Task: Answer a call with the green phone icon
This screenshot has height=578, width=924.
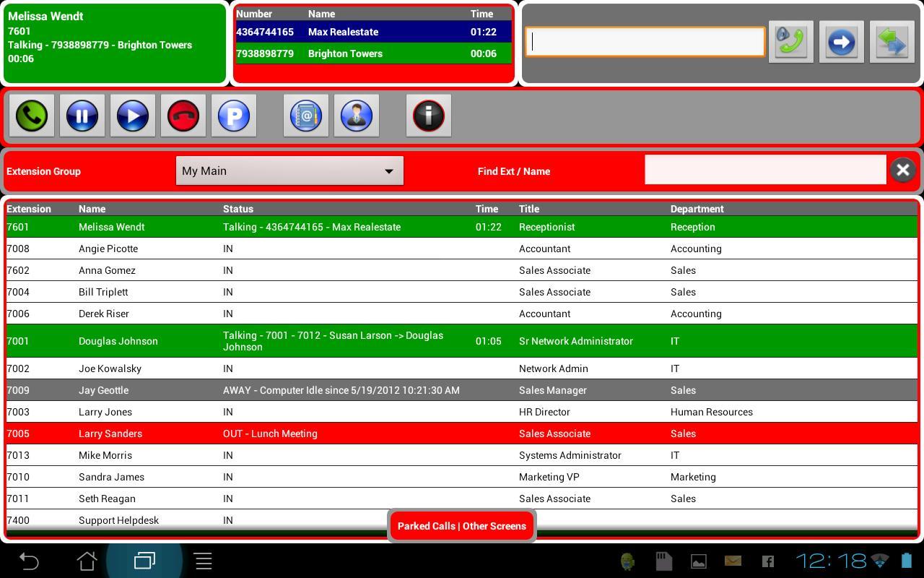Action: (x=31, y=115)
